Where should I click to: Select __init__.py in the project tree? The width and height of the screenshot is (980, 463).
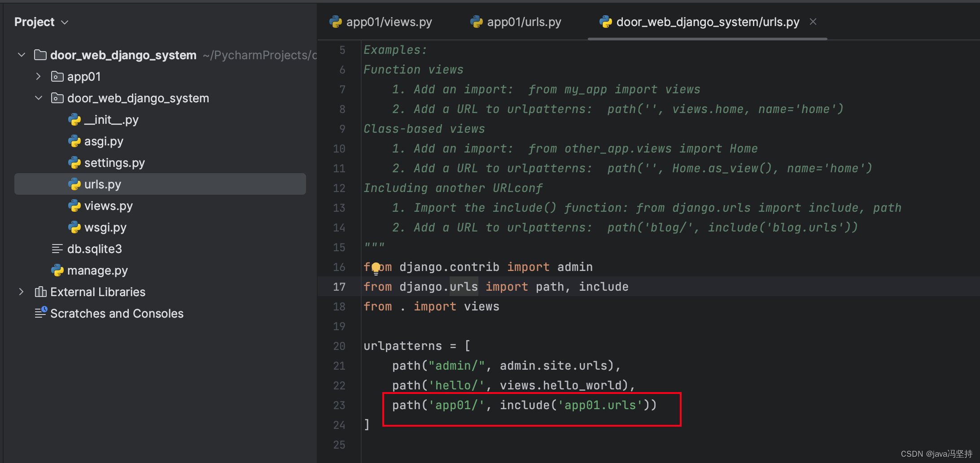111,120
